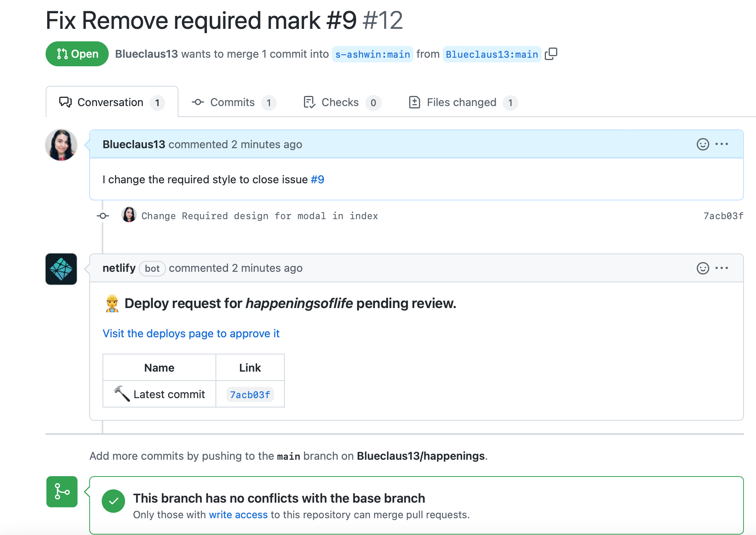Screen dimensions: 756x535
Task: Click Blueclaus13's large profile avatar
Action: [x=61, y=145]
